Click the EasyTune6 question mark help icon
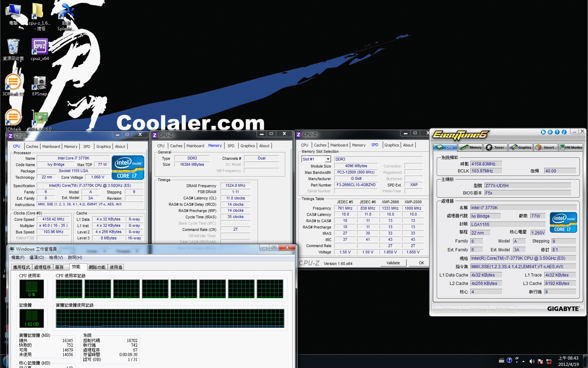 pyautogui.click(x=557, y=132)
